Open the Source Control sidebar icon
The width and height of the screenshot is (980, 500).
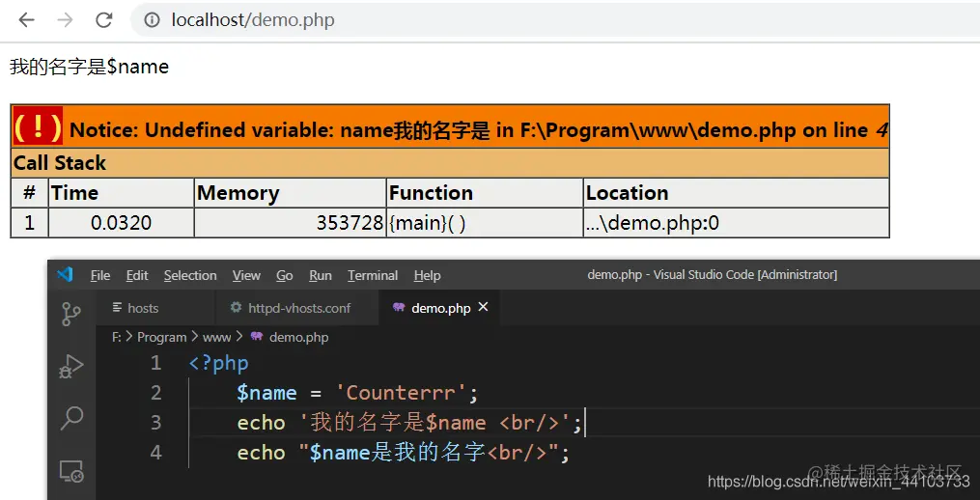coord(71,314)
